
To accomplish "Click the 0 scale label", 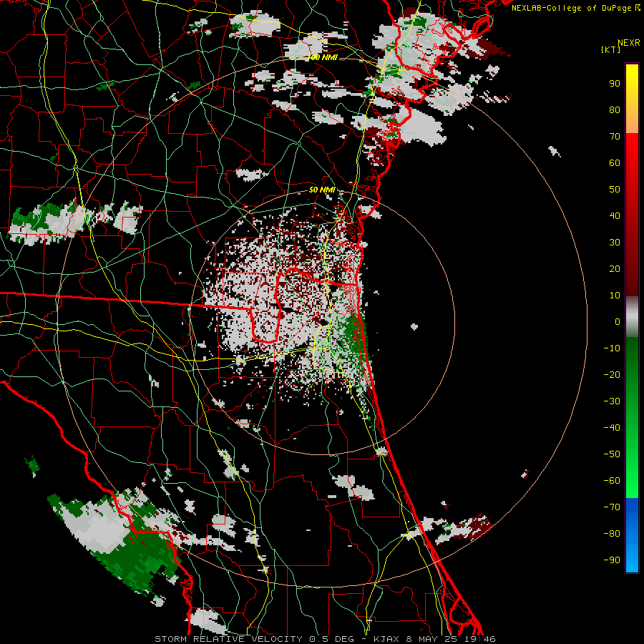I will [618, 322].
